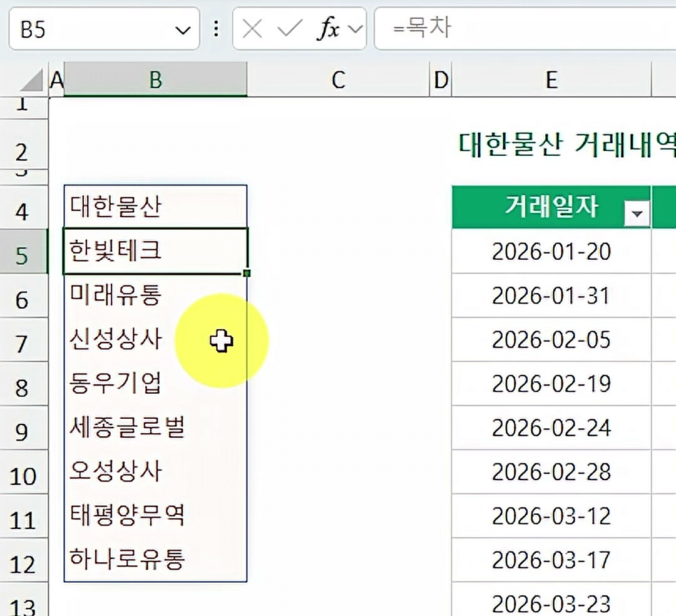Screen dimensions: 676x616
Task: Click the 태평양무역 cell
Action: (x=156, y=516)
